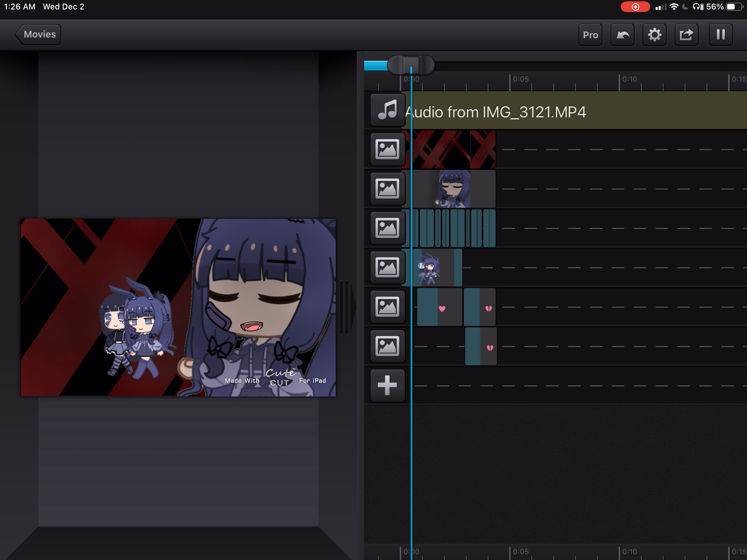Click the 0:05 mark on bottom ruler
The height and width of the screenshot is (560, 747).
point(520,551)
